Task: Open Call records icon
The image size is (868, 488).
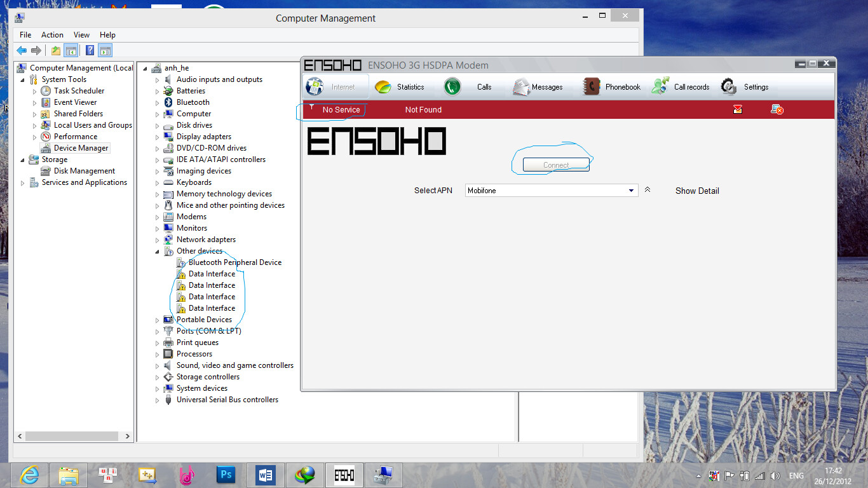Action: [x=661, y=87]
